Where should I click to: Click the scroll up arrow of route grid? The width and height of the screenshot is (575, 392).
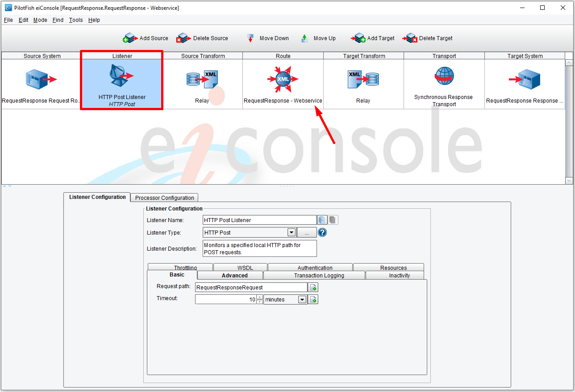[x=569, y=63]
